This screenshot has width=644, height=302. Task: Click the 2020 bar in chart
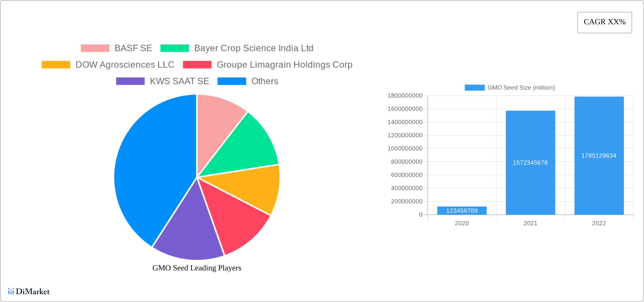point(462,211)
